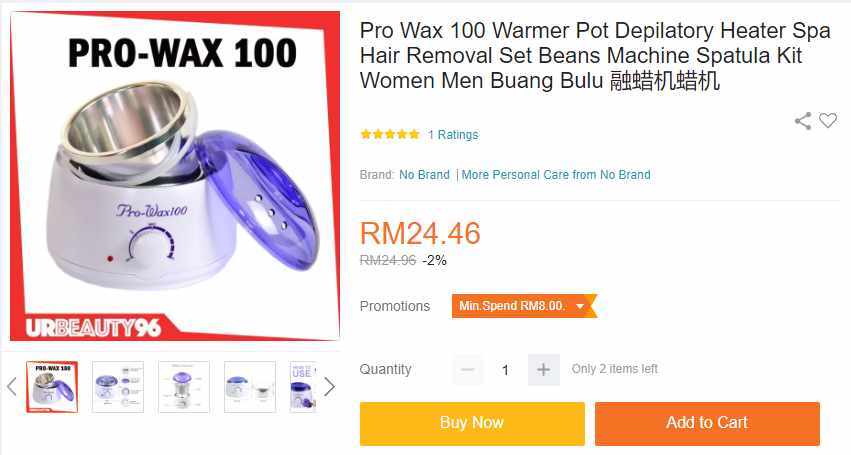The height and width of the screenshot is (455, 851).
Task: Expand the Min.Spend RM8.00 promotion dropdown
Action: pos(524,306)
